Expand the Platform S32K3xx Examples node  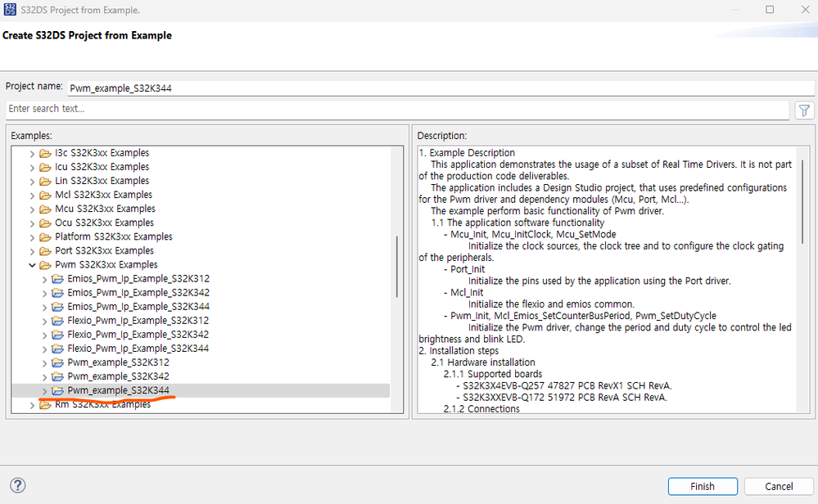(x=33, y=237)
